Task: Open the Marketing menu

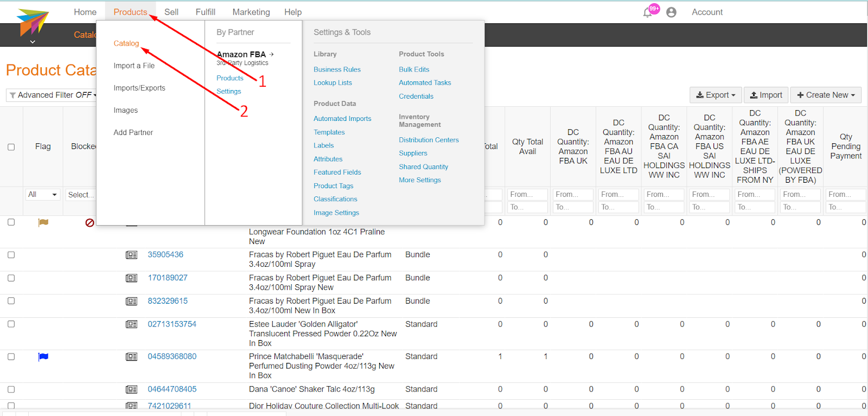Action: click(251, 12)
